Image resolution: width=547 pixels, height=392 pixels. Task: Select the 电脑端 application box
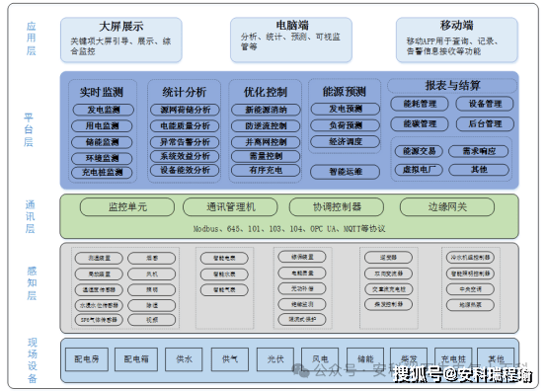(291, 40)
